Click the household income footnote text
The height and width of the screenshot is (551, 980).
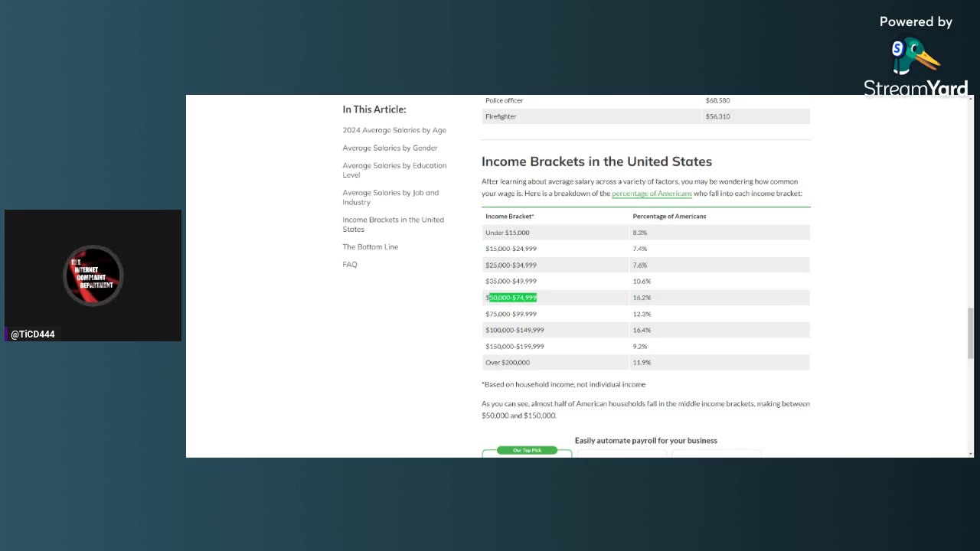pyautogui.click(x=563, y=384)
